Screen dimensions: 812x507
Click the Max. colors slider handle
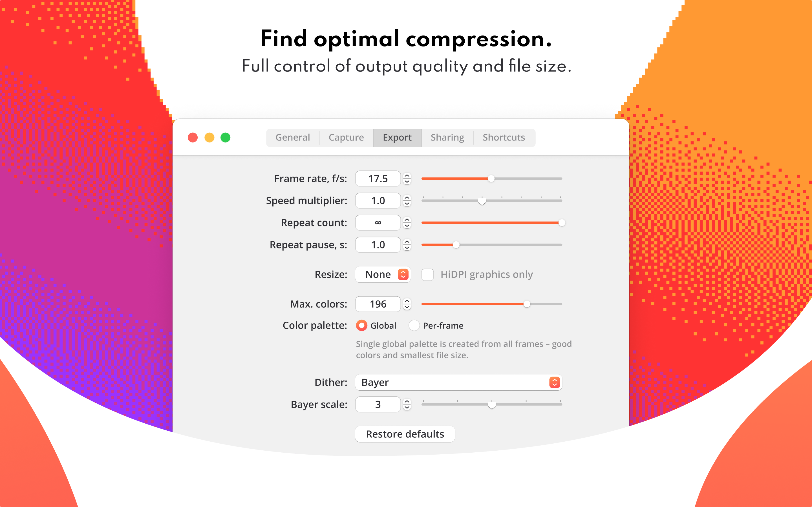[527, 304]
